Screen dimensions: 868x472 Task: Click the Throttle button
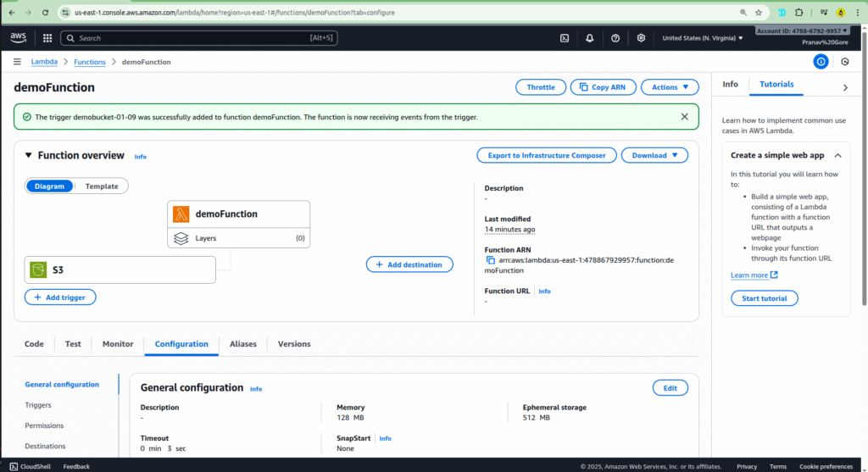pyautogui.click(x=541, y=87)
